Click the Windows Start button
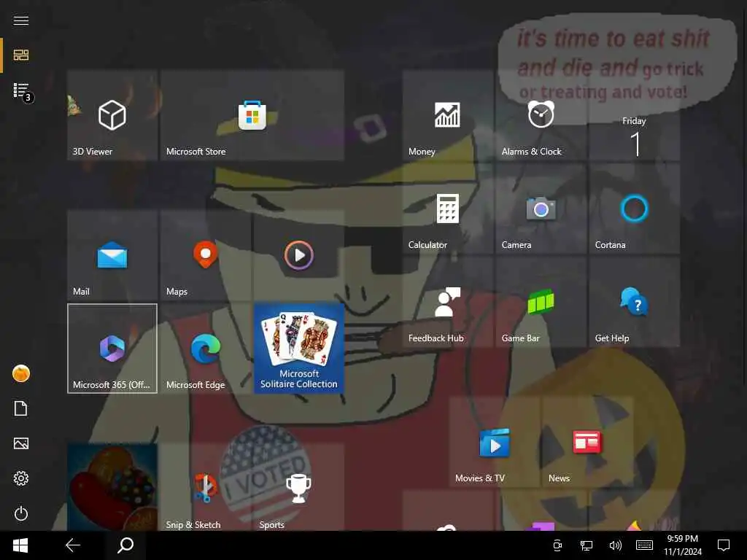 click(x=20, y=545)
